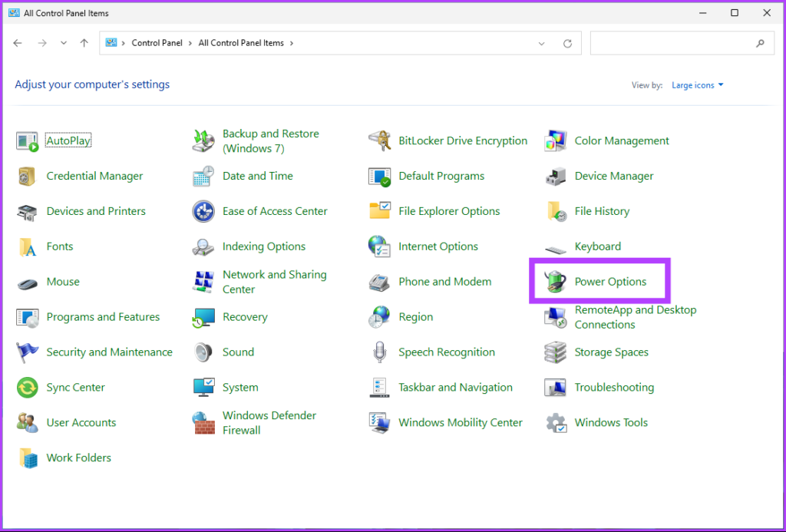
Task: Select Control Panel in the breadcrumb path
Action: coord(157,44)
